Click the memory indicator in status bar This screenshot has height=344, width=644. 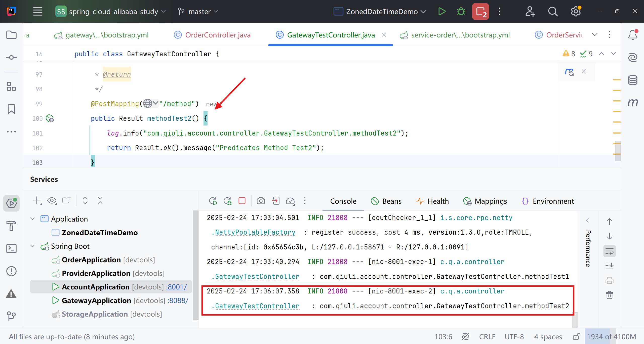[611, 336]
